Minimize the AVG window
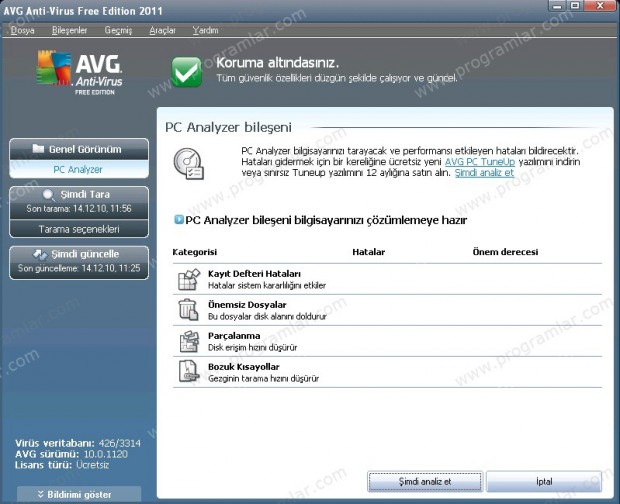The image size is (620, 504). click(x=558, y=6)
